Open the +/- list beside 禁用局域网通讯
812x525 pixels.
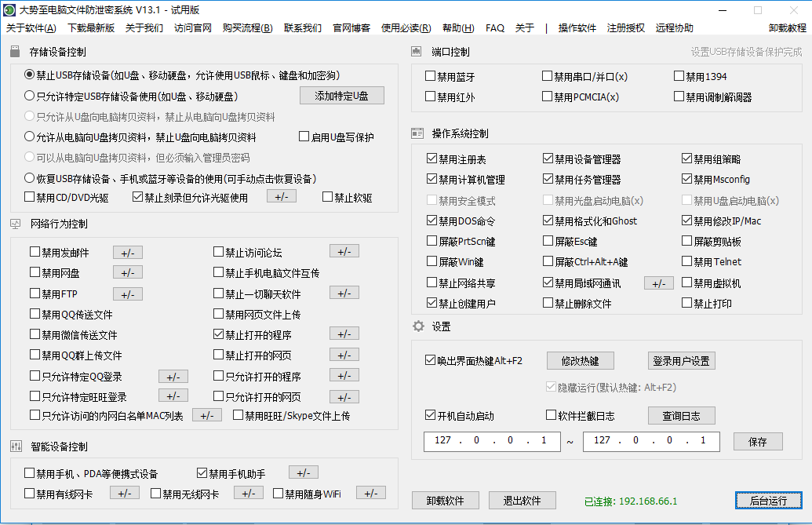tap(659, 282)
